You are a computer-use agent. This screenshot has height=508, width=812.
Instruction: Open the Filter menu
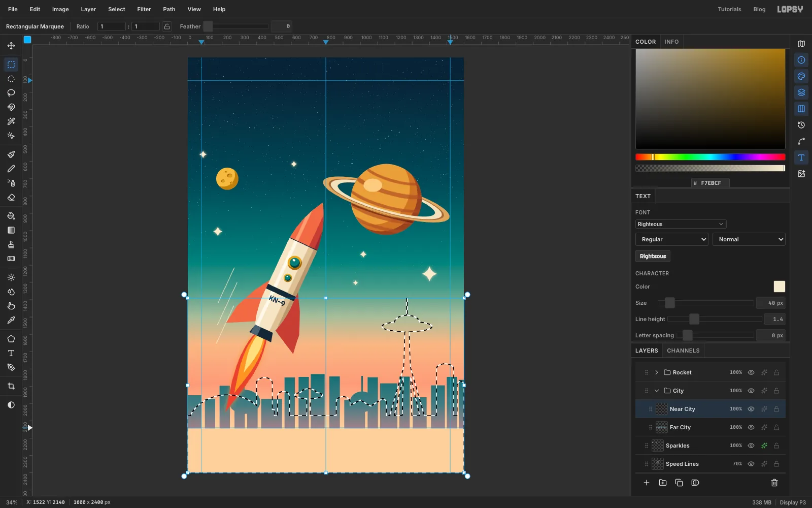[x=144, y=9]
